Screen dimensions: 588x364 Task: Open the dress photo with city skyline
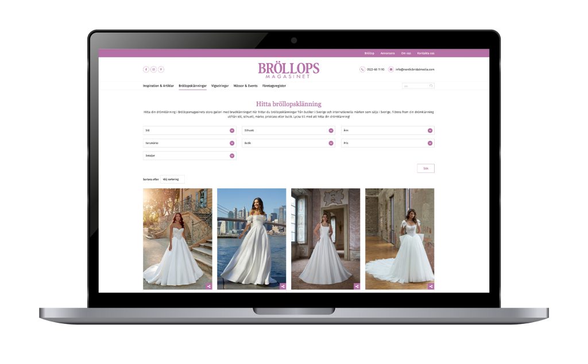(252, 239)
